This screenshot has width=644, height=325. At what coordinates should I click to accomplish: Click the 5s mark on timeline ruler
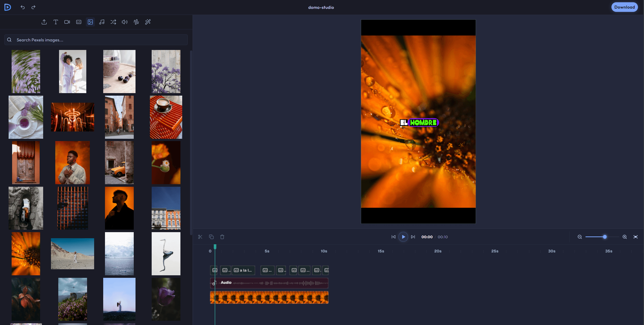(x=267, y=251)
